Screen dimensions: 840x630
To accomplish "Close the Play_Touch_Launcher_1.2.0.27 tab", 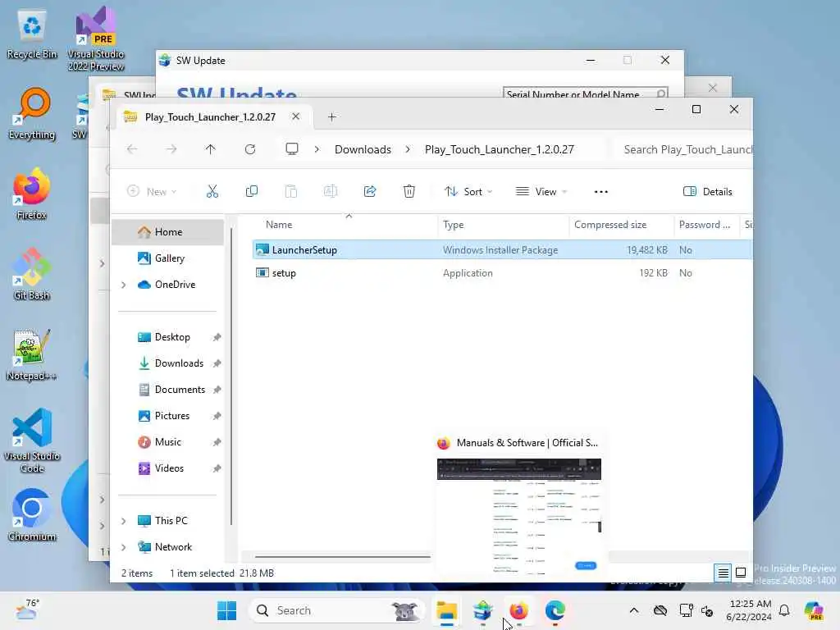I will tap(295, 116).
